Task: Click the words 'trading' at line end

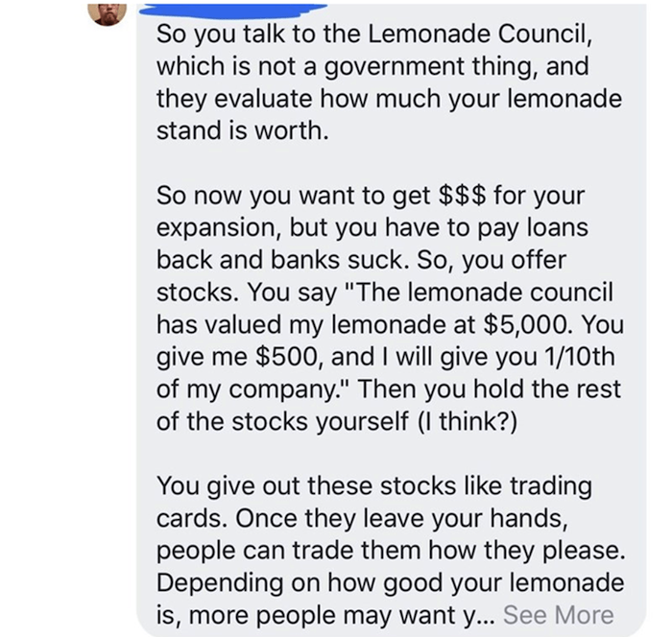Action: tap(551, 486)
